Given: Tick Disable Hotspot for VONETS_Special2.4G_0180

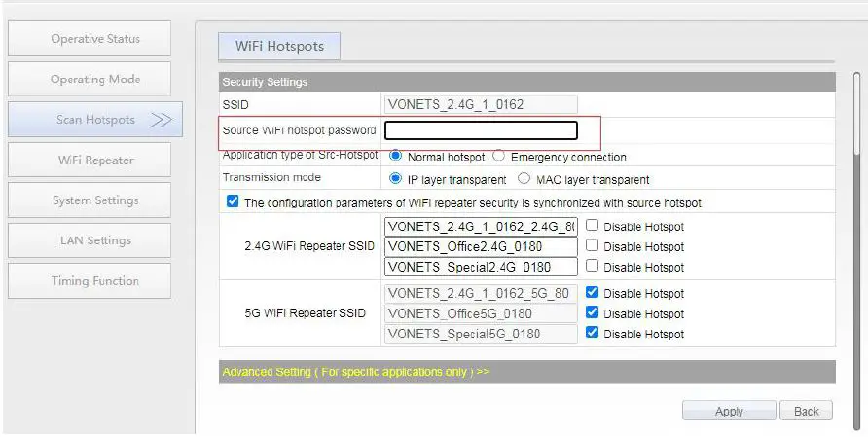Looking at the screenshot, I should 592,266.
